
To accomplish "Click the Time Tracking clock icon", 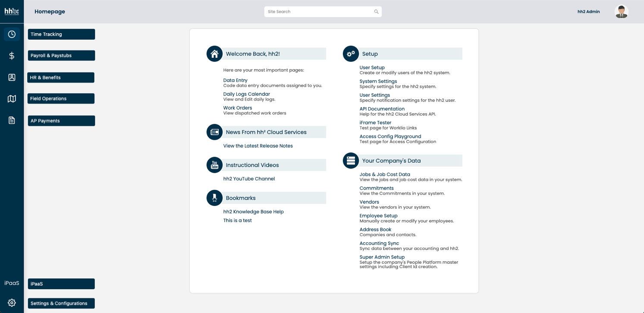I will click(x=12, y=34).
